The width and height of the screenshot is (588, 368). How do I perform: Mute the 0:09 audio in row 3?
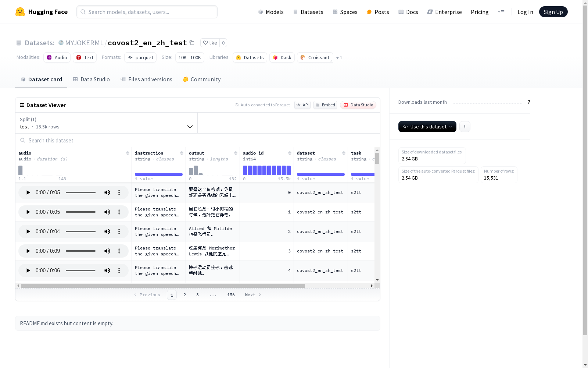pyautogui.click(x=107, y=251)
